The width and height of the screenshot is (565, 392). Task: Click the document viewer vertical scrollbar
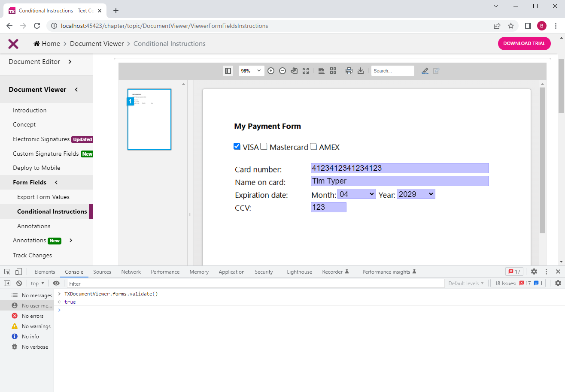pos(542,160)
